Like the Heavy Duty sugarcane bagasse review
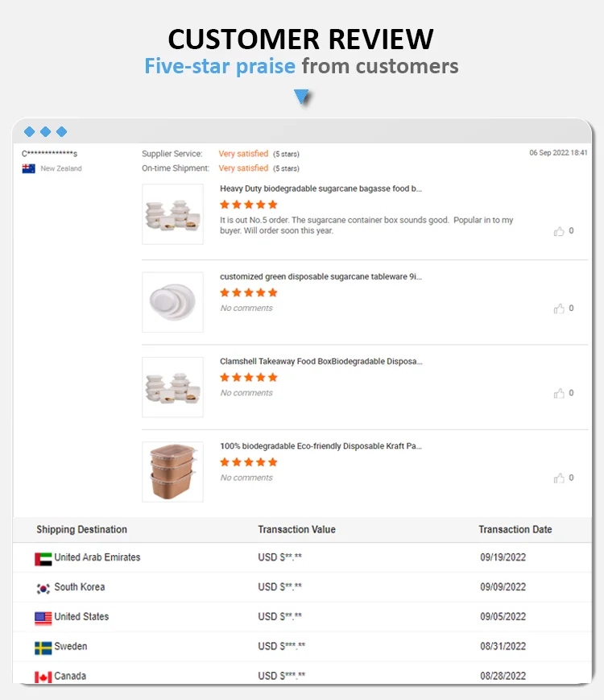 pyautogui.click(x=559, y=231)
